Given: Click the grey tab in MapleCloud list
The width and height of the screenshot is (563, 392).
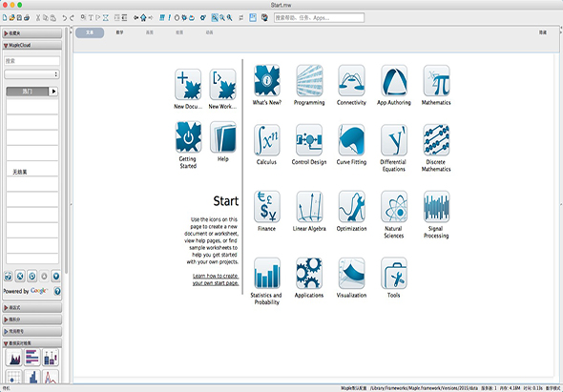Looking at the screenshot, I should (x=28, y=92).
